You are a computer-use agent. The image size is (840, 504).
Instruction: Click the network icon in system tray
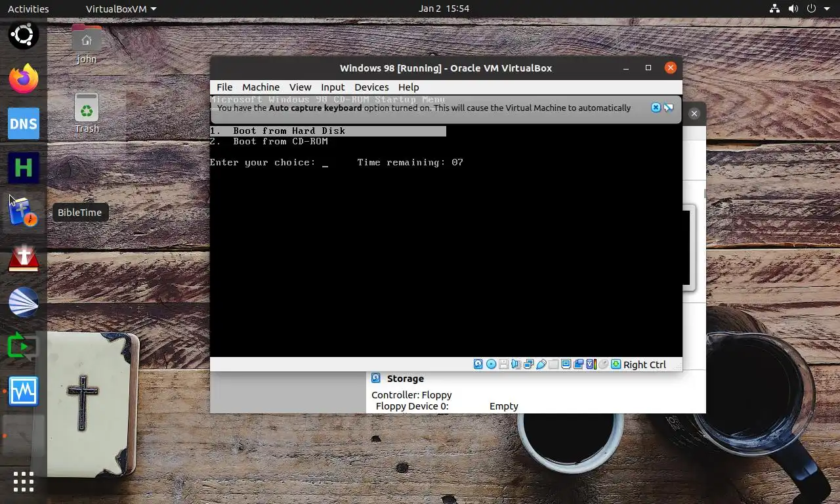tap(775, 9)
